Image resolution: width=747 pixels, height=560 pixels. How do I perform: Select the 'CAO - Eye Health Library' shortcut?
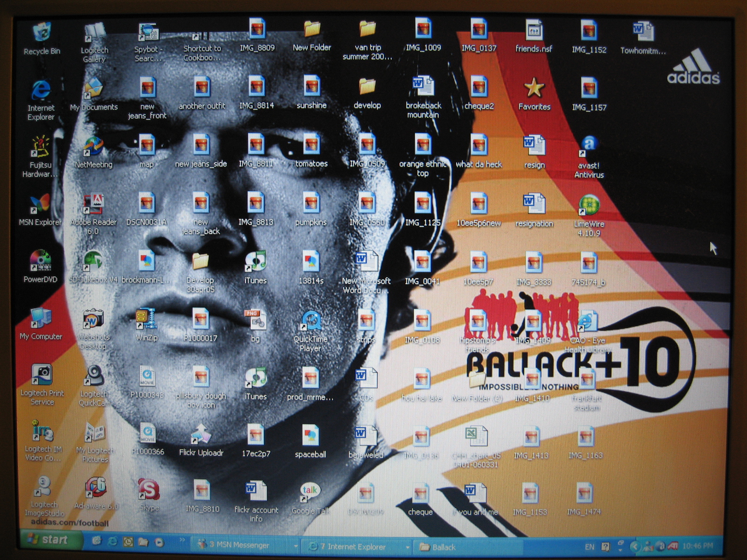[x=587, y=322]
